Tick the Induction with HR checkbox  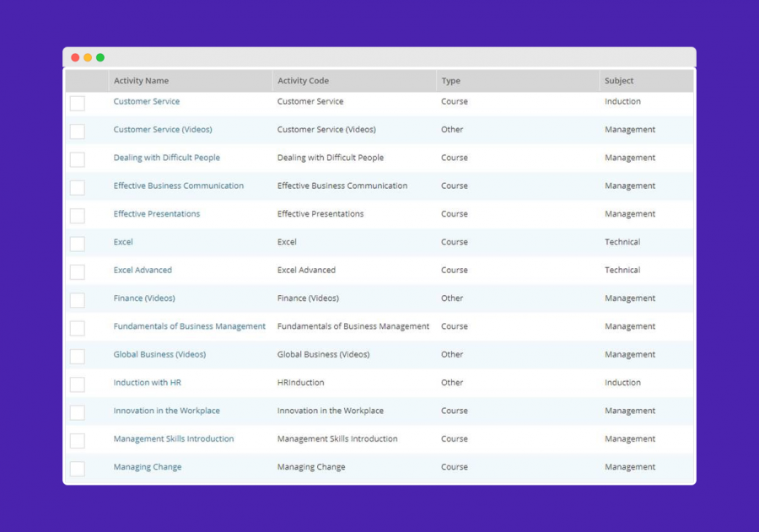tap(78, 384)
